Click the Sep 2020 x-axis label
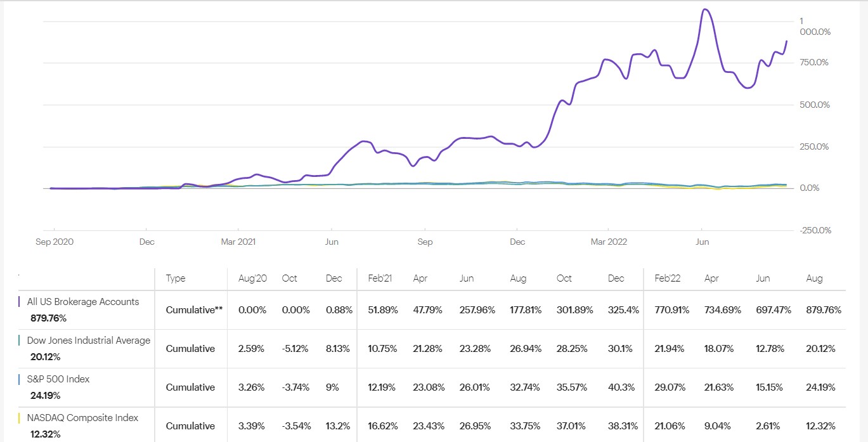Screen dimensions: 868x442 (54, 242)
